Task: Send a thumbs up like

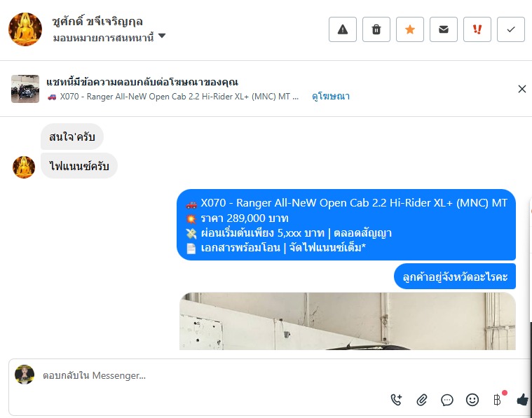Action: click(x=522, y=400)
